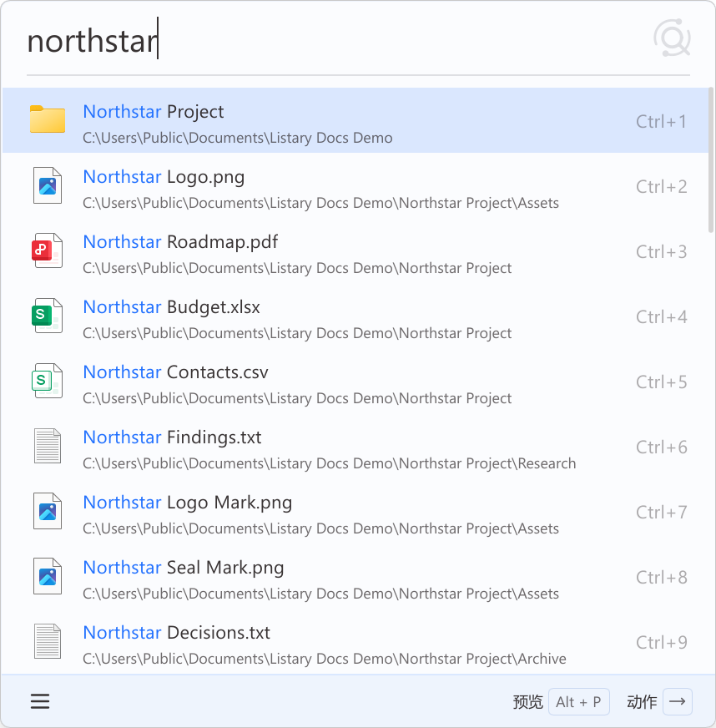The width and height of the screenshot is (716, 728).
Task: Click the Ctrl+6 shortcut label
Action: tap(661, 447)
